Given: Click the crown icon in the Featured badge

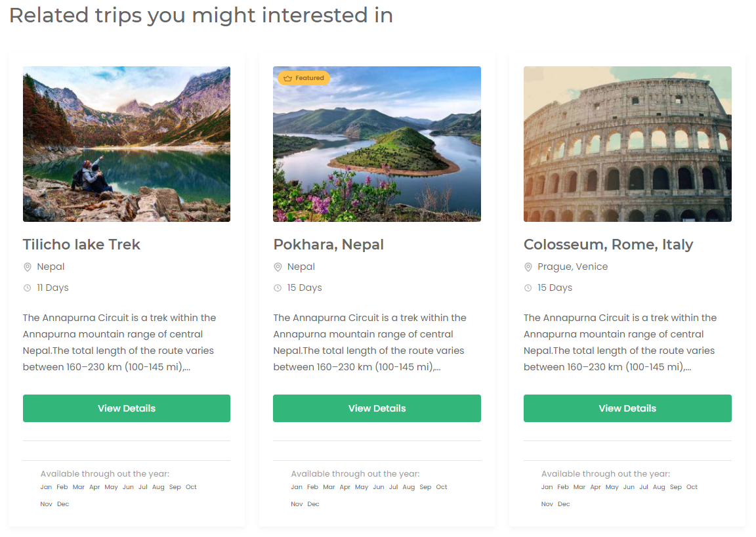Looking at the screenshot, I should (287, 77).
